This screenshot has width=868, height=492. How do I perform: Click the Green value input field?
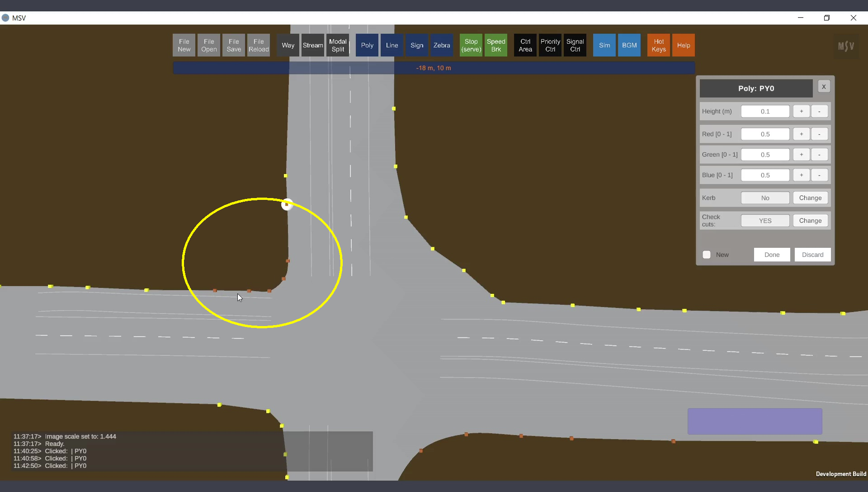coord(765,155)
